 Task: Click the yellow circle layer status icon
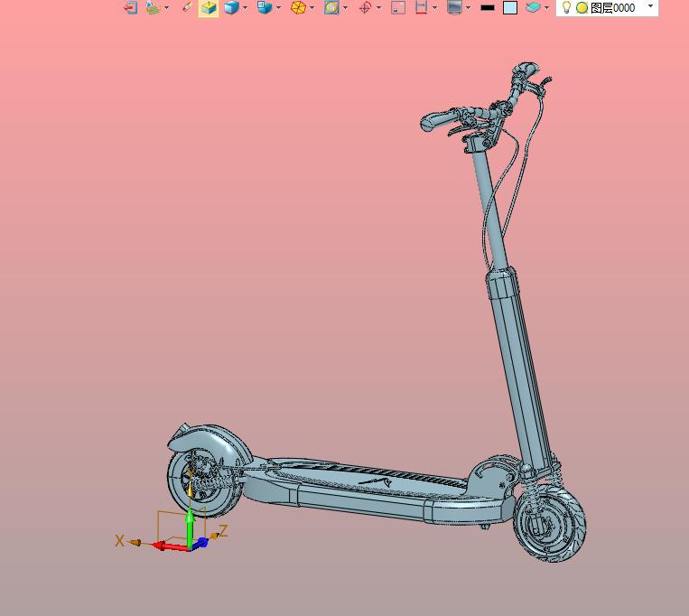tap(582, 8)
